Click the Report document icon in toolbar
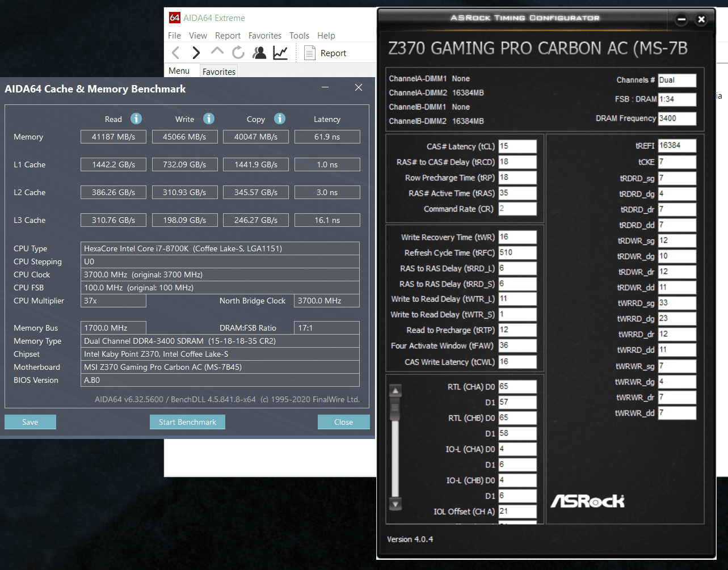Image resolution: width=728 pixels, height=570 pixels. tap(310, 53)
